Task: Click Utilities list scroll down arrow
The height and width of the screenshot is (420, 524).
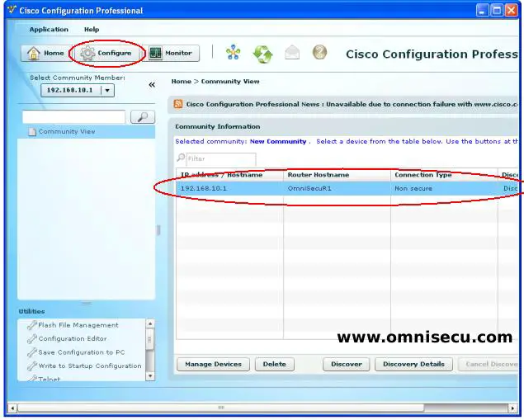Action: tap(150, 376)
